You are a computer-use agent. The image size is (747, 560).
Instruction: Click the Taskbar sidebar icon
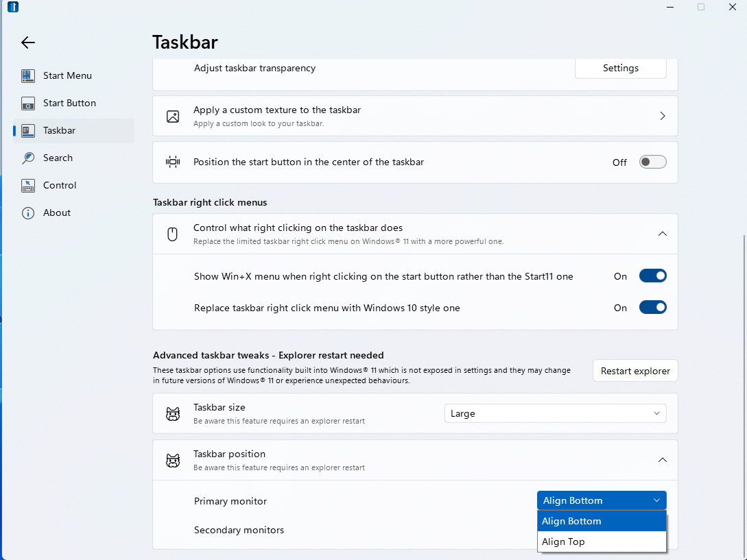(x=28, y=130)
